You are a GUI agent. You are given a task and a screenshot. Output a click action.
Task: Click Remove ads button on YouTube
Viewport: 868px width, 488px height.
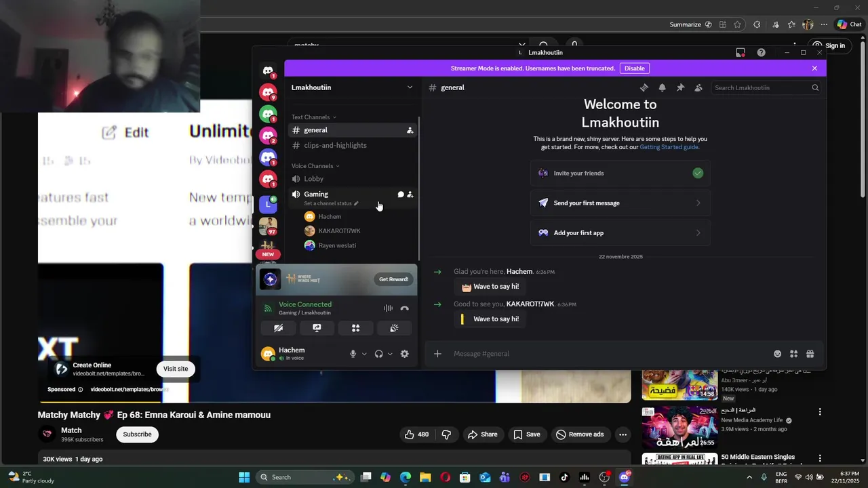[x=580, y=434]
